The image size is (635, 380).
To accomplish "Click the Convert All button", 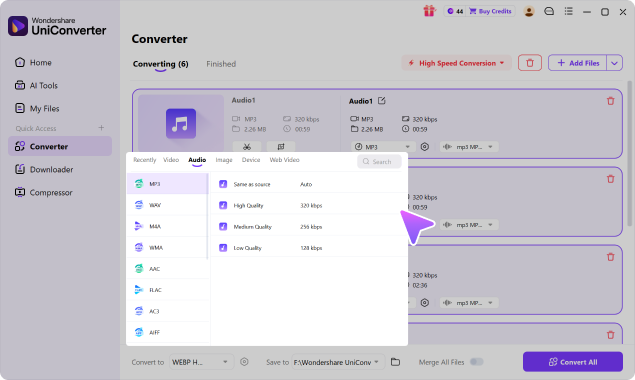I will click(573, 362).
